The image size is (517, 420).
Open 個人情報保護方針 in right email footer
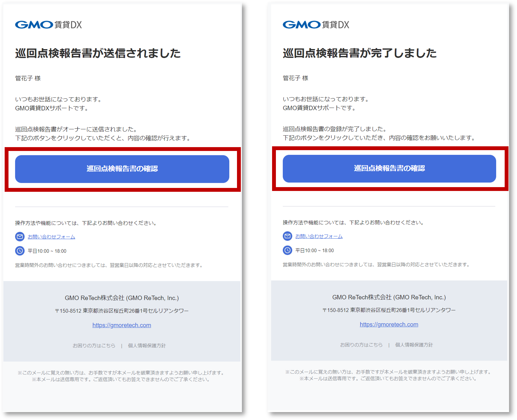click(x=414, y=345)
